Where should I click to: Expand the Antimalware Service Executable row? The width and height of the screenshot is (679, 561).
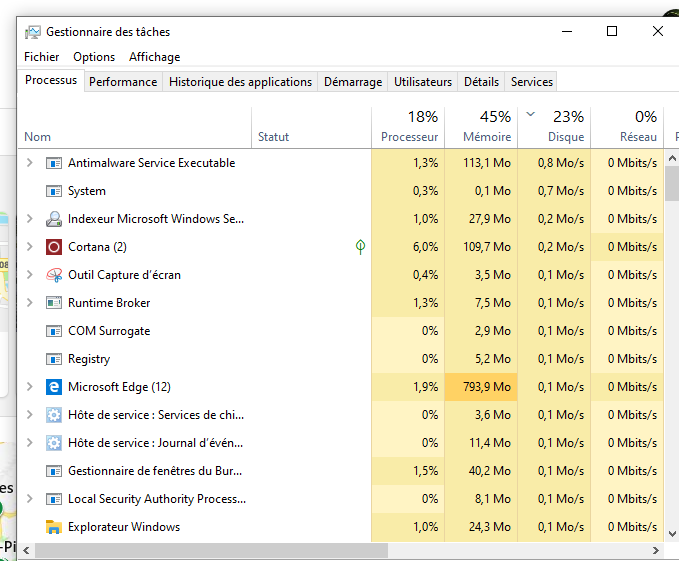[x=29, y=163]
